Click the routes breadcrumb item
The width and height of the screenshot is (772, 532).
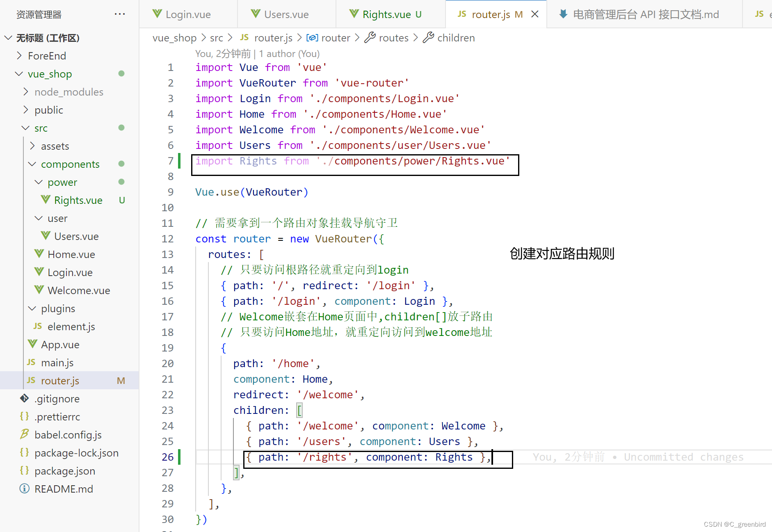(x=393, y=38)
